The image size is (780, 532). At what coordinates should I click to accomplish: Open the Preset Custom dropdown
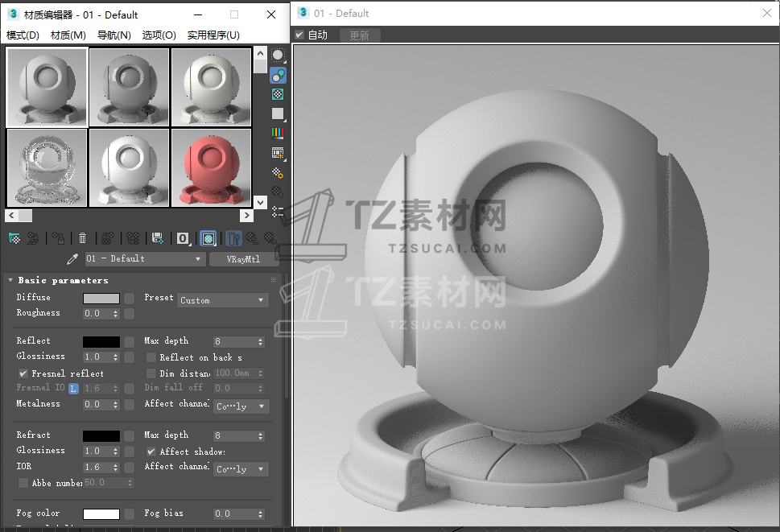click(223, 300)
